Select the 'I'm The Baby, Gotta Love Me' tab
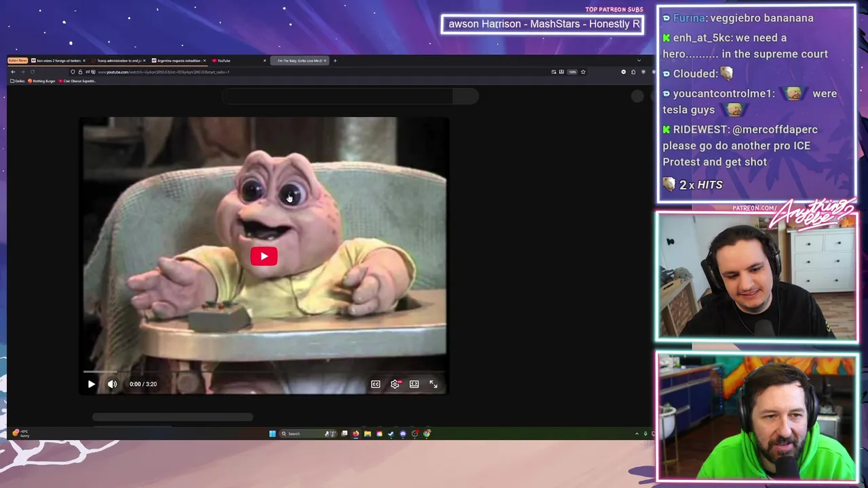868x488 pixels. tap(298, 60)
